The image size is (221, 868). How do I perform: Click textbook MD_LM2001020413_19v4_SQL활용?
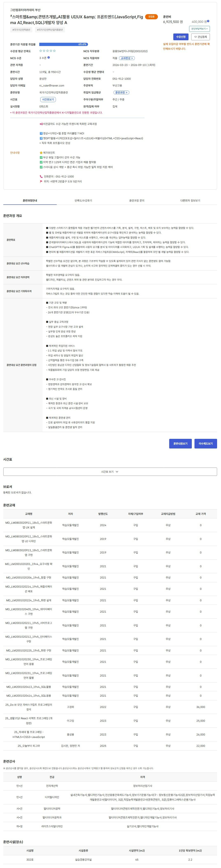click(29, 687)
